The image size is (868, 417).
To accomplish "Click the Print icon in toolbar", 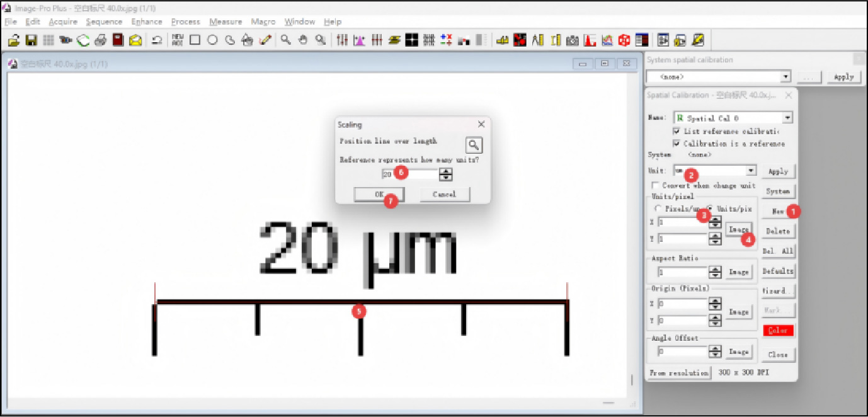I will (x=100, y=40).
